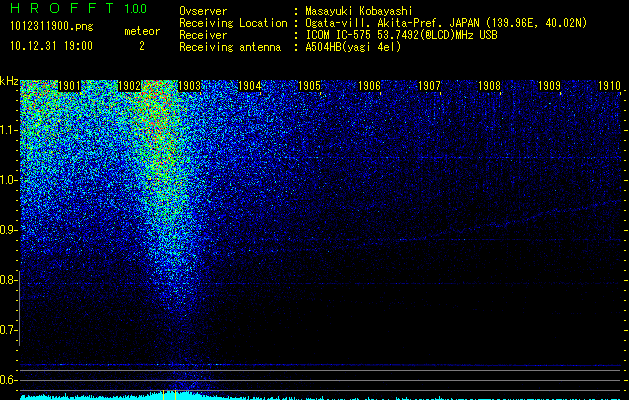Click the 1902 time marker

[x=129, y=86]
